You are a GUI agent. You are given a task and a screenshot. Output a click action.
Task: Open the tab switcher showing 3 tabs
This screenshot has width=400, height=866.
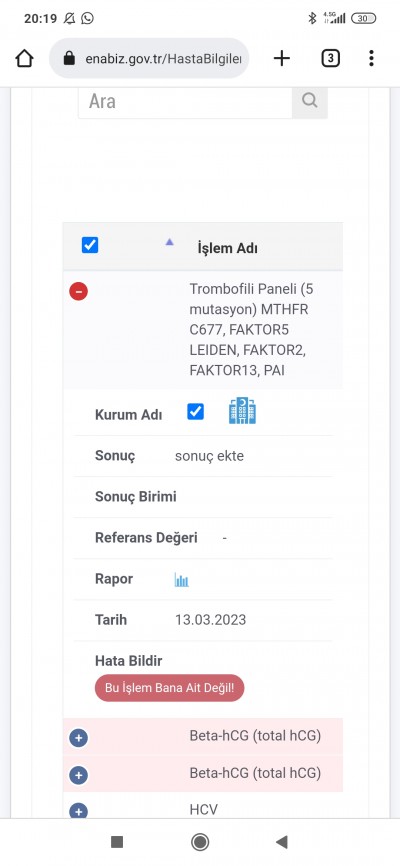(x=330, y=58)
